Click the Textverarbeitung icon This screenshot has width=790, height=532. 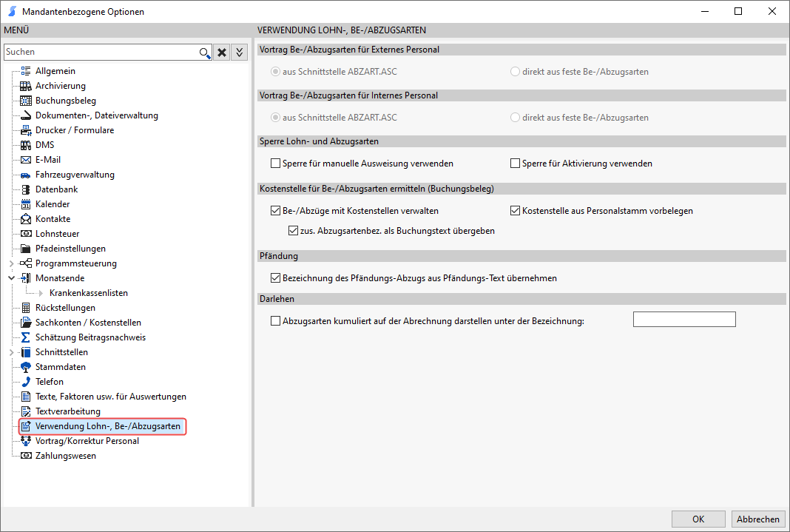(26, 411)
